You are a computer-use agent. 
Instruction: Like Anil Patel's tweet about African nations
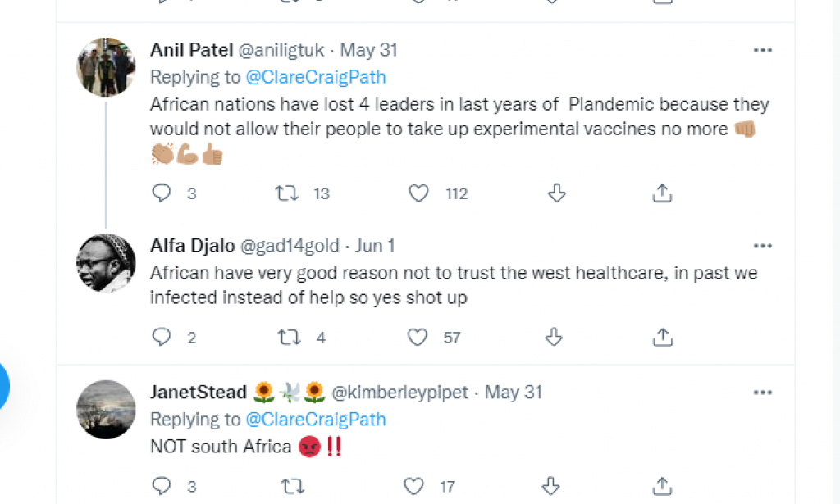pyautogui.click(x=418, y=193)
